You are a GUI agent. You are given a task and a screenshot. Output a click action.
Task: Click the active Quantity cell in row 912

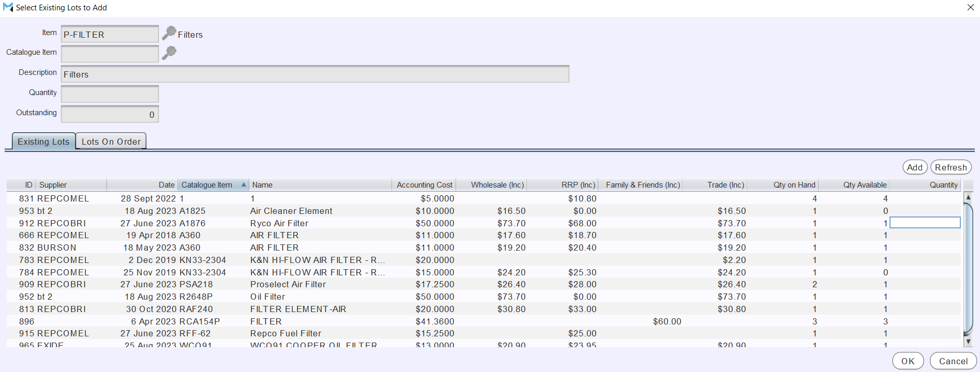[x=925, y=223]
